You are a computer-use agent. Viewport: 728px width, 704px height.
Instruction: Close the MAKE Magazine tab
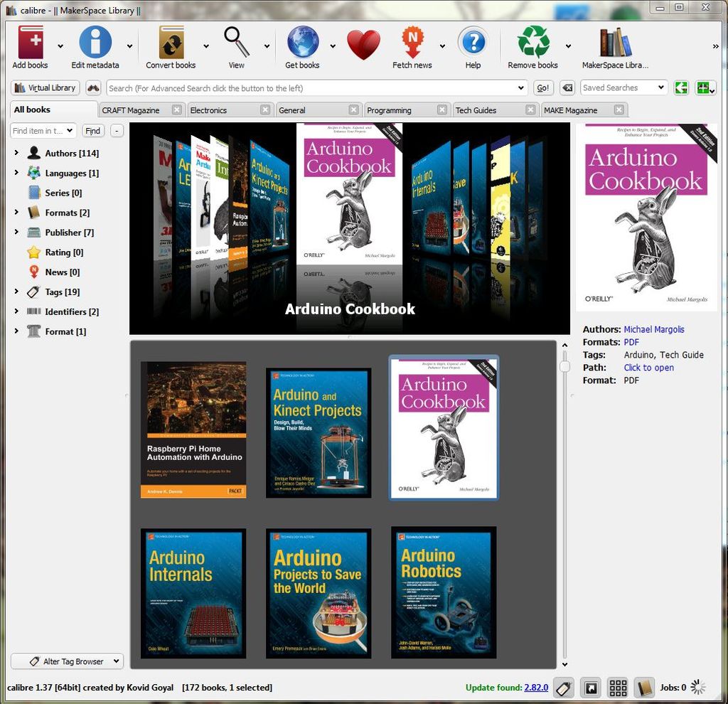pos(619,110)
